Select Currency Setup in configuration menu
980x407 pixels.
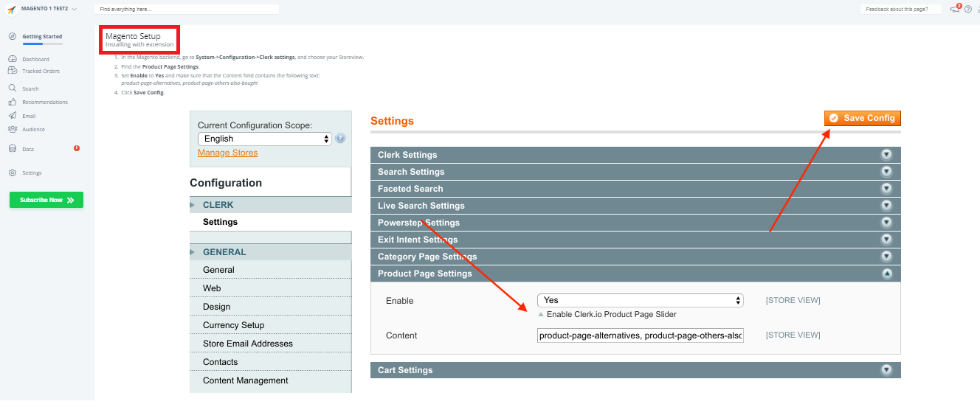233,325
